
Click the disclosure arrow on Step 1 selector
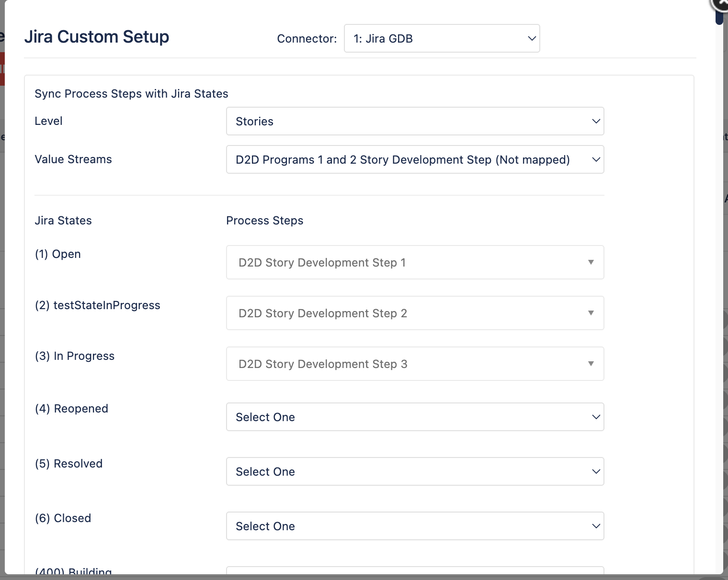(591, 262)
